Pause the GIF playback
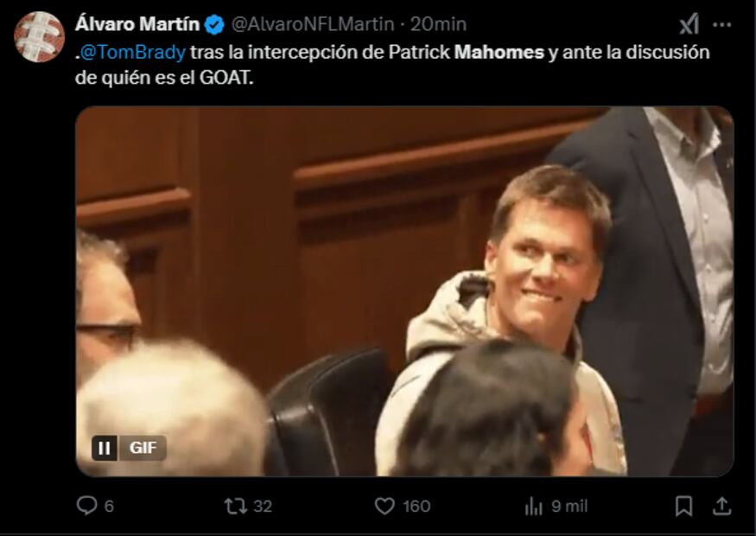Screen dimensions: 756x536 pos(105,448)
